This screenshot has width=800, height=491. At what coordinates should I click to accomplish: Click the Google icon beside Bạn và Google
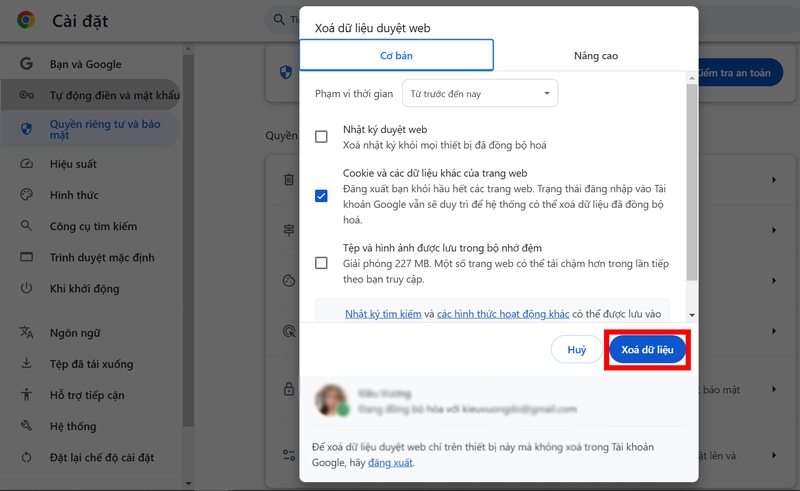coord(27,64)
